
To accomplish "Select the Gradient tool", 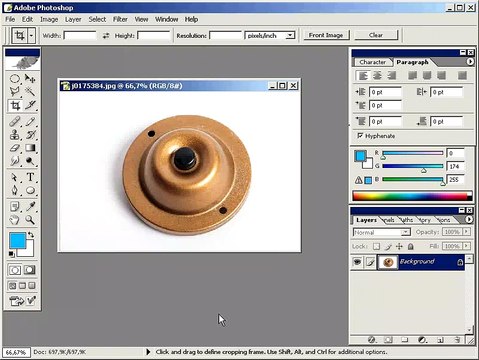I will tap(30, 148).
